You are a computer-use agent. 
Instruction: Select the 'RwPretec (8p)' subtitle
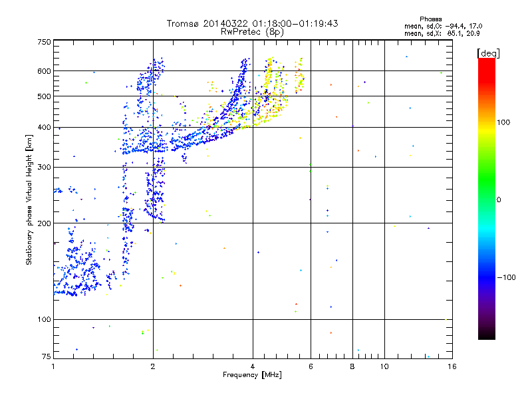pos(252,32)
